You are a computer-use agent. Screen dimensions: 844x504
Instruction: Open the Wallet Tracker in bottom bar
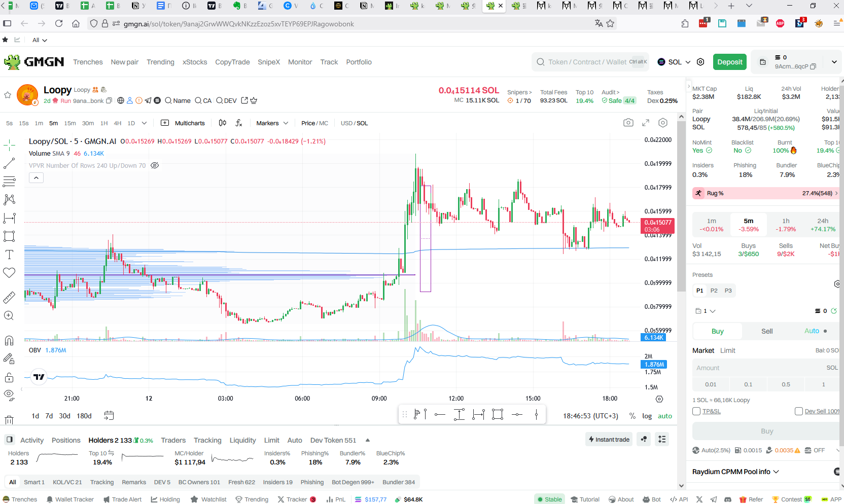[x=70, y=499]
